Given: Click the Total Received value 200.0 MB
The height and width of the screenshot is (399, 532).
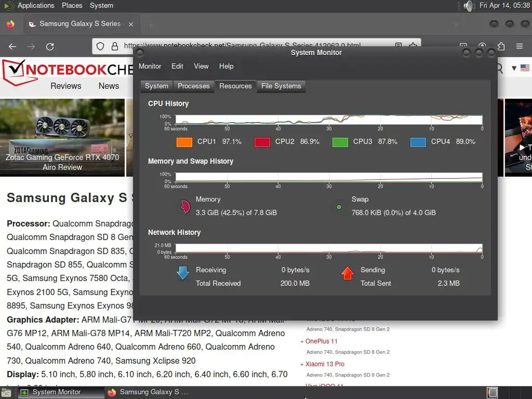Looking at the screenshot, I should coord(295,283).
